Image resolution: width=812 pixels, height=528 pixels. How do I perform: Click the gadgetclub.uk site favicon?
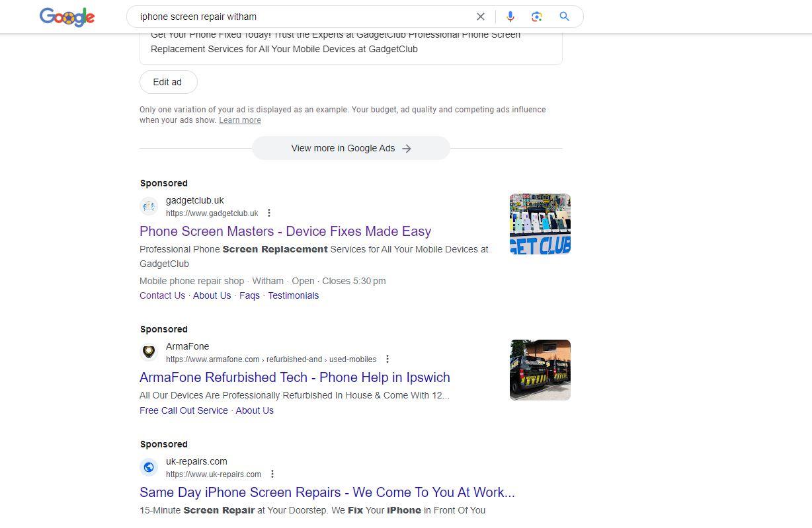[149, 206]
